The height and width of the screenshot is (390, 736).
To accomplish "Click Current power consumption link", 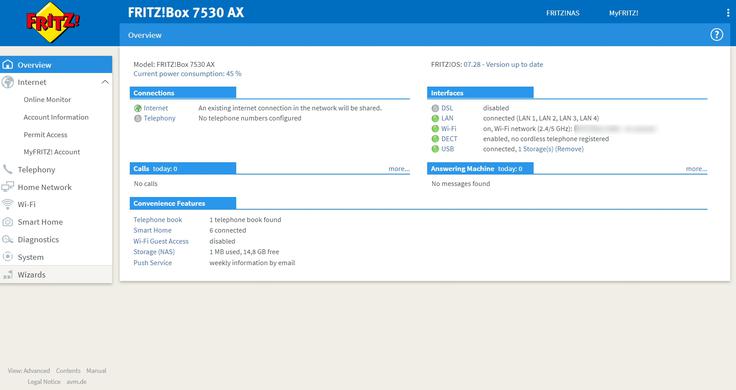I will point(187,74).
